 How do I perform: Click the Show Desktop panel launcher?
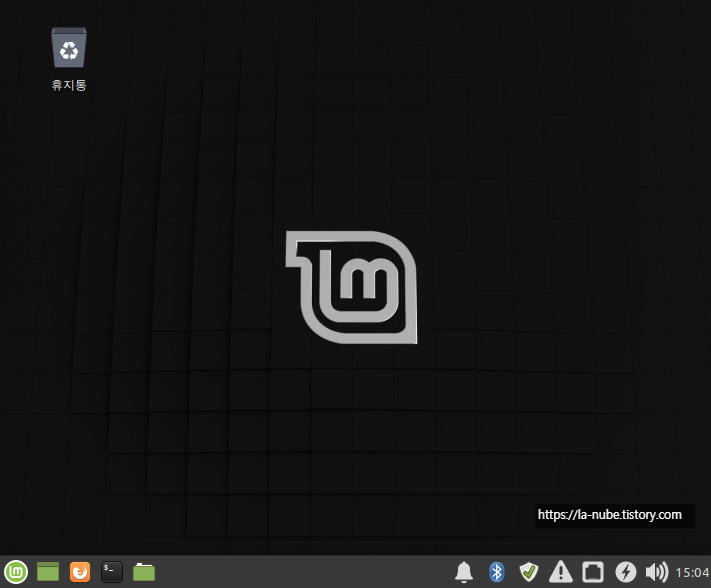point(48,572)
